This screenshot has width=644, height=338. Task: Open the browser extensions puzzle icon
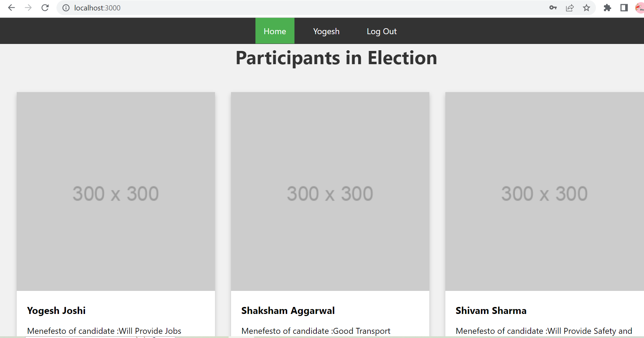(607, 8)
